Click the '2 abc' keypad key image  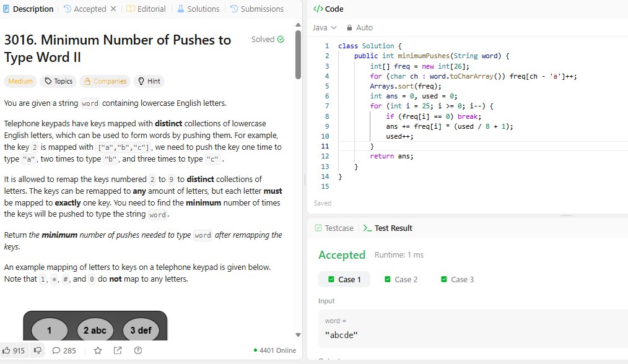[x=95, y=330]
